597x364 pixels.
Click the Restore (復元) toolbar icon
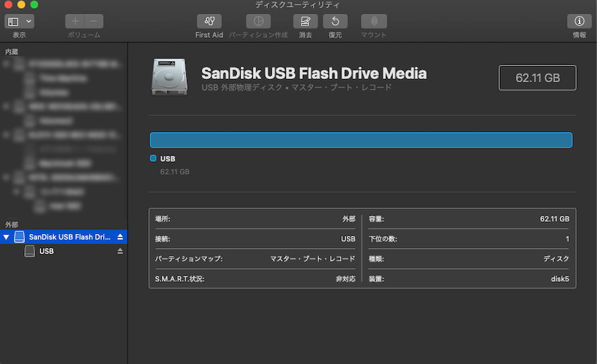[x=335, y=22]
